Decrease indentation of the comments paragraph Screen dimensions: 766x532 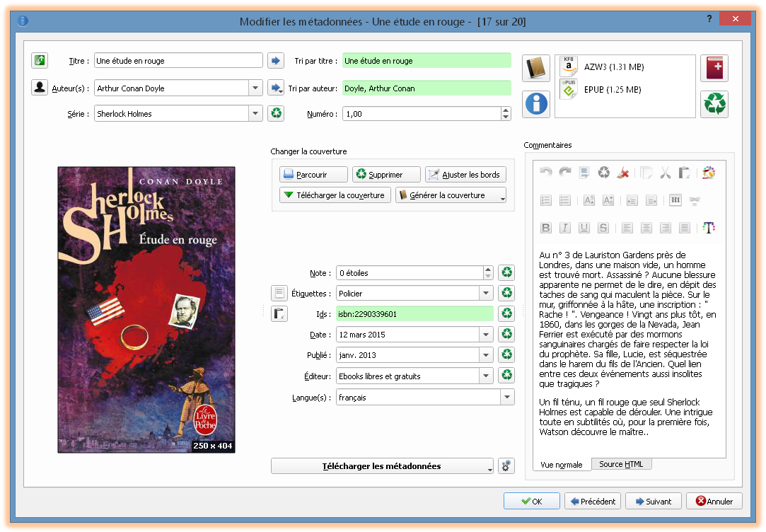point(651,200)
